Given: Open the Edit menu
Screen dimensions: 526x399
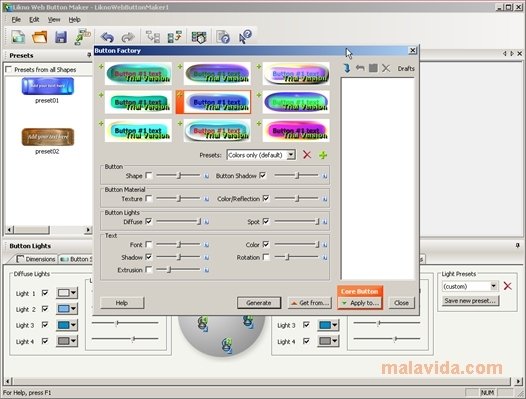Looking at the screenshot, I should pos(34,20).
